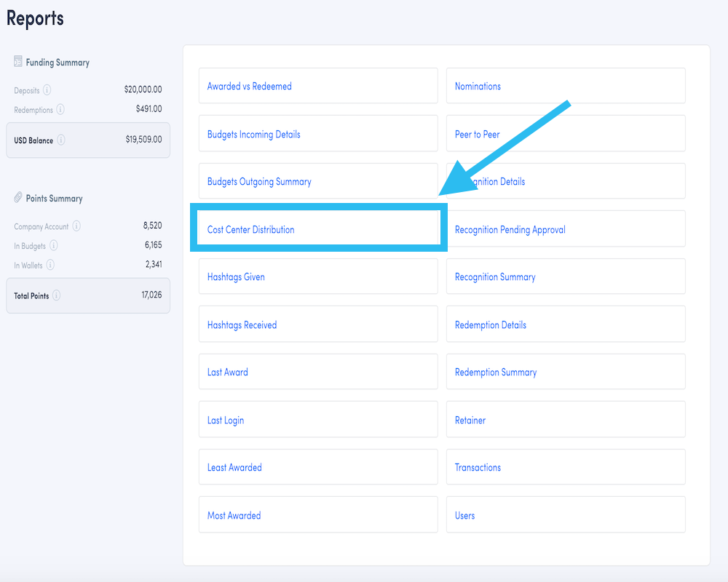
Task: Open the Transactions report
Action: pos(478,467)
